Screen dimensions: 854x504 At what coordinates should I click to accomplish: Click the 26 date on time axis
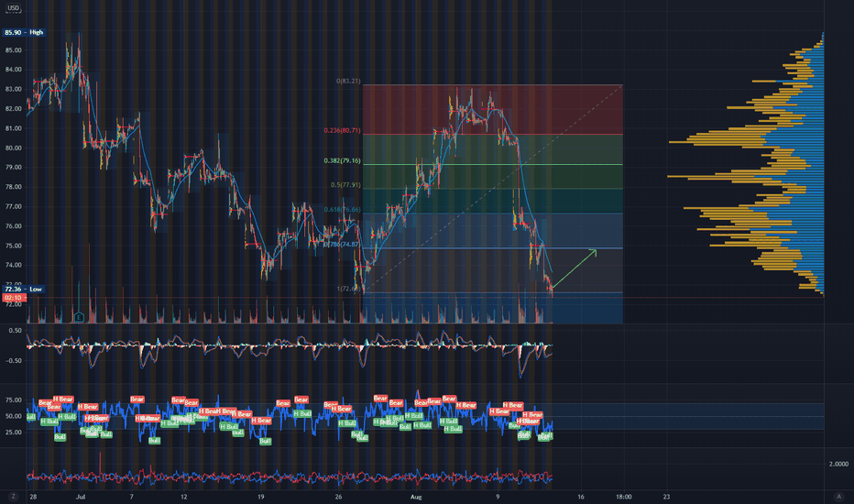pyautogui.click(x=339, y=497)
